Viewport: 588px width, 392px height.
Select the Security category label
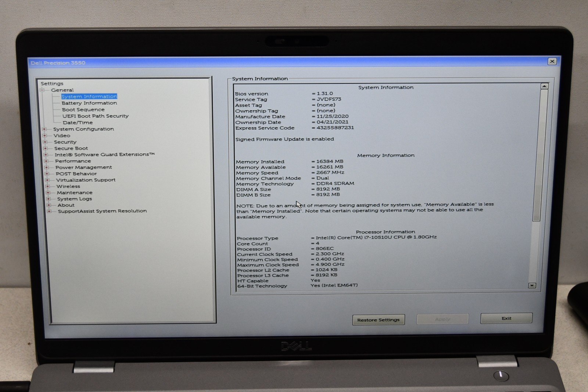pos(65,142)
